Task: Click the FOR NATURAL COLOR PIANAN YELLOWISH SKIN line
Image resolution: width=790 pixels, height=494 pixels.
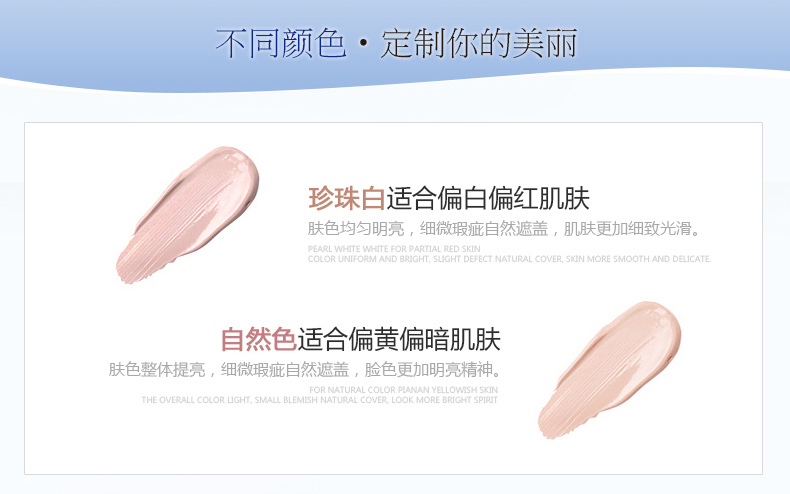Action: click(404, 390)
